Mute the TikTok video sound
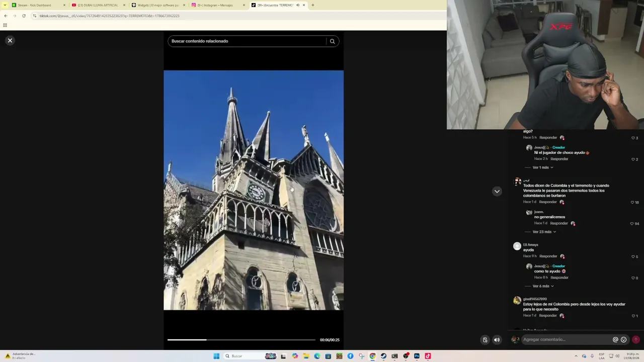This screenshot has width=644, height=362. coord(497,340)
